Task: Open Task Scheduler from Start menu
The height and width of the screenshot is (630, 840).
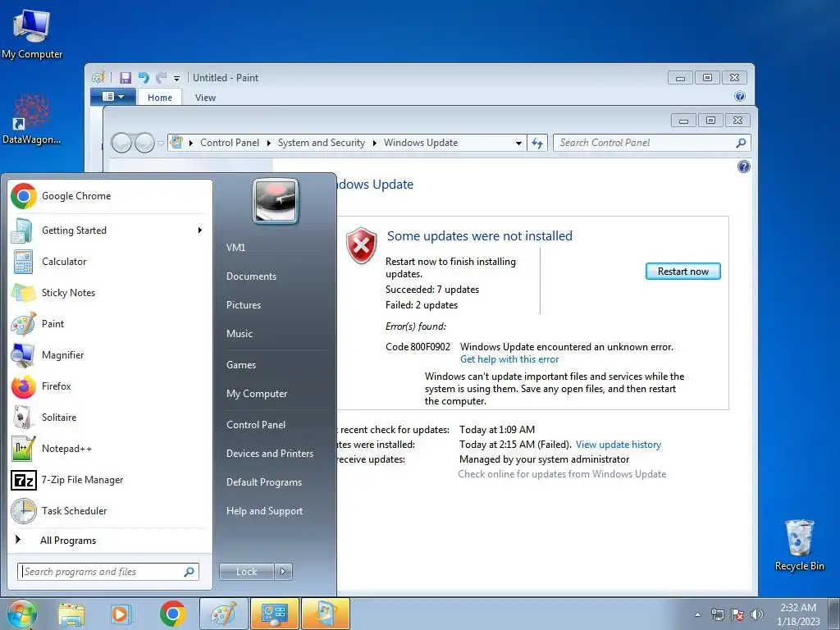Action: pos(110,510)
